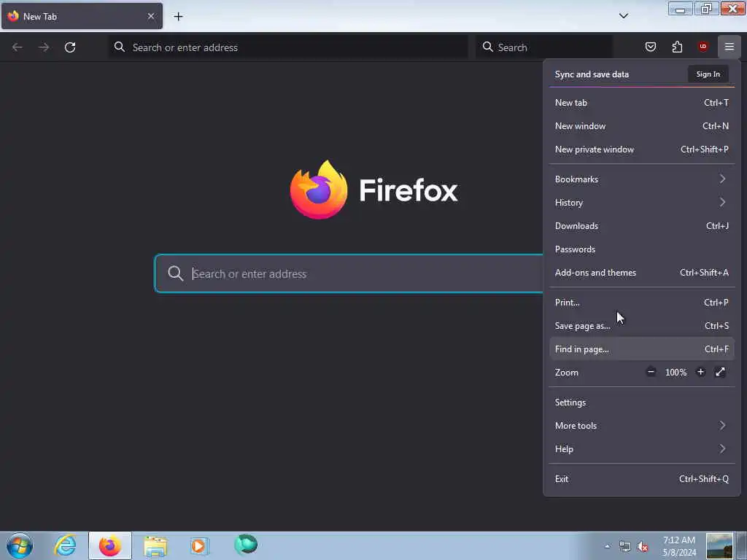Choose New window menu entry
This screenshot has width=747, height=560.
pos(642,125)
